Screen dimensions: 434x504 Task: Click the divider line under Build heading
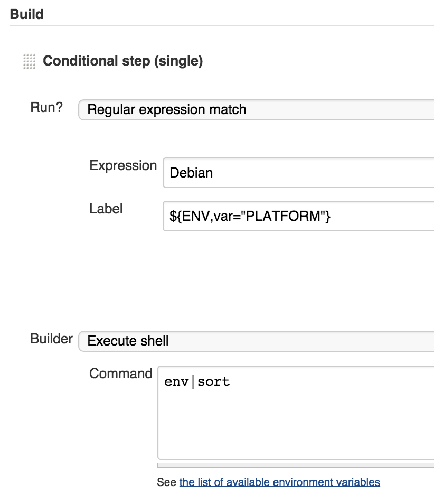(222, 26)
